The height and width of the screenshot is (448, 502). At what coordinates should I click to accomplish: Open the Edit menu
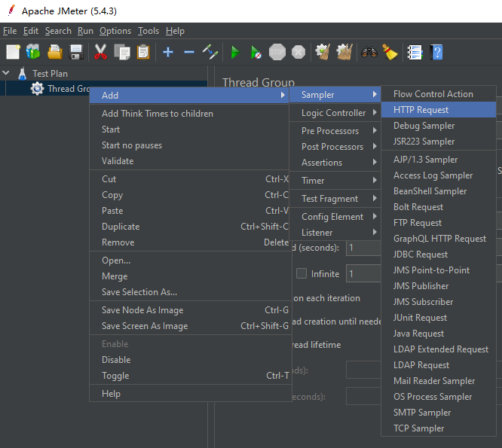coord(31,31)
